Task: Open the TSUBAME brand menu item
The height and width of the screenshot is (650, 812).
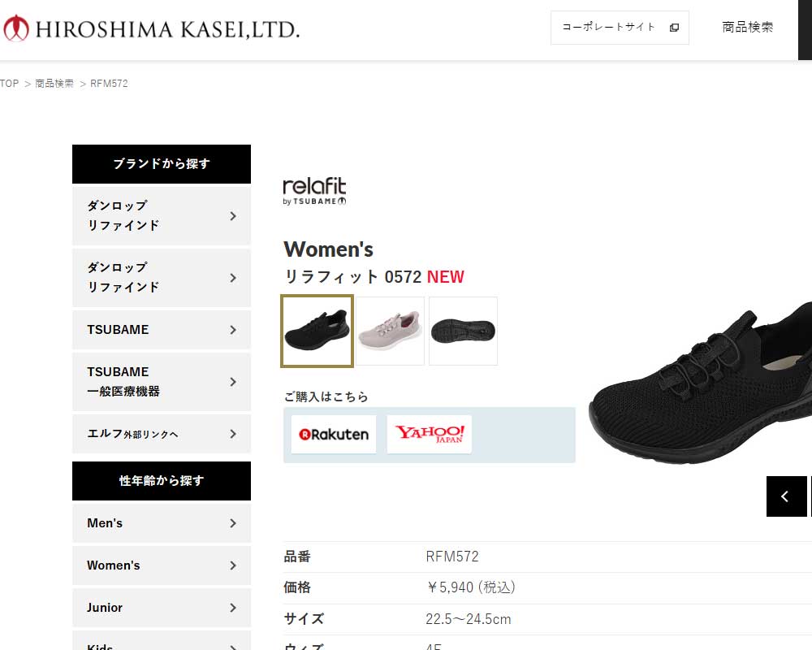Action: coord(162,330)
